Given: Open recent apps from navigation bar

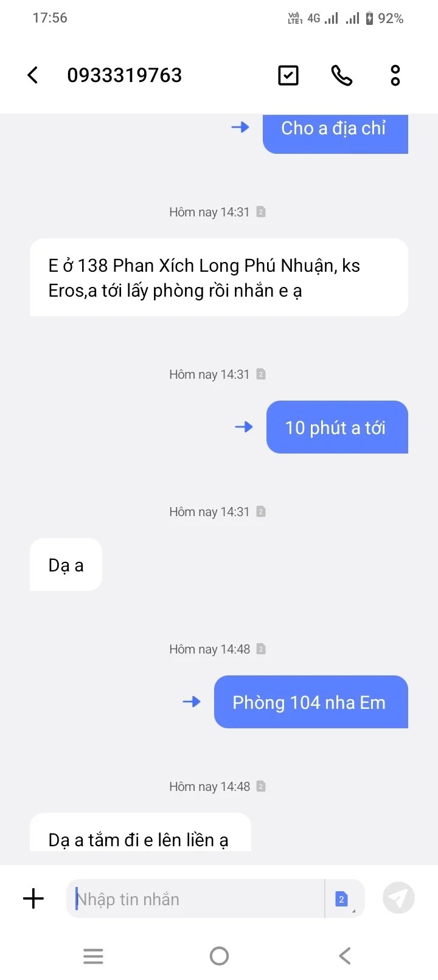Looking at the screenshot, I should (93, 956).
